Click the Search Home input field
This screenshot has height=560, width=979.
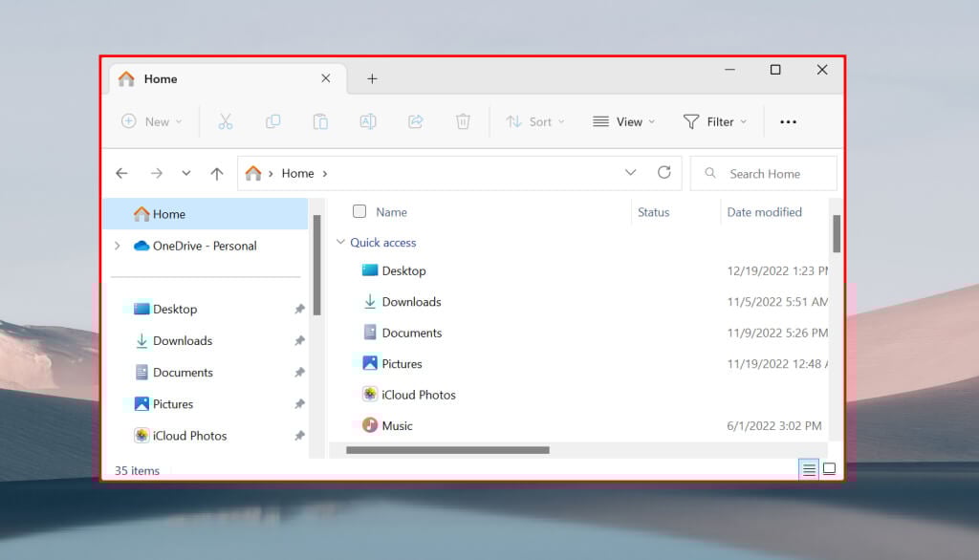pyautogui.click(x=764, y=174)
